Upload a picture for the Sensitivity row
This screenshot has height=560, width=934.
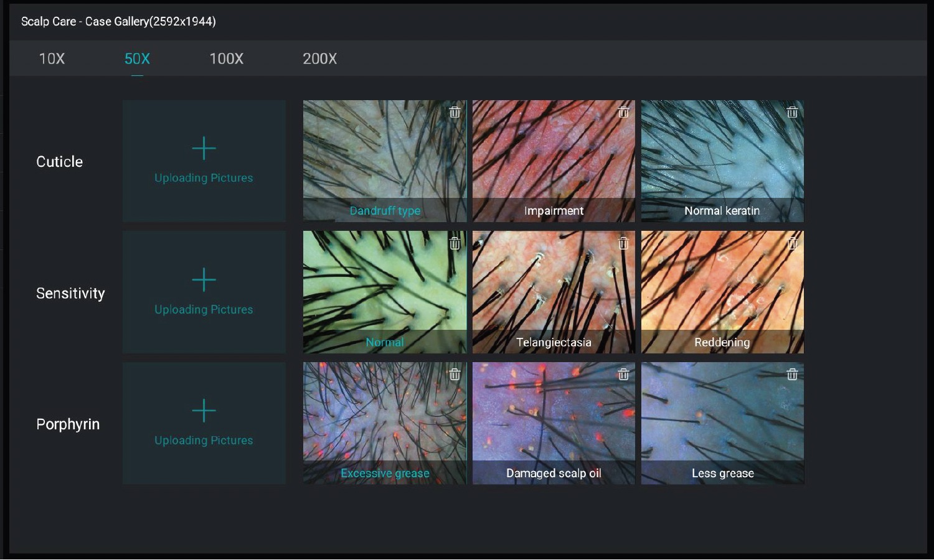204,292
